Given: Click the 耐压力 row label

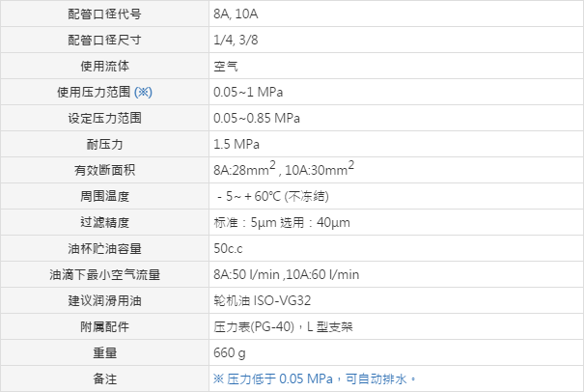Looking at the screenshot, I should (105, 145).
